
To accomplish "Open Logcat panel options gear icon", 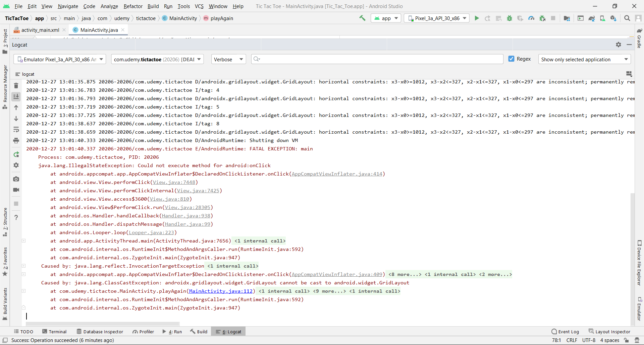I will (619, 45).
